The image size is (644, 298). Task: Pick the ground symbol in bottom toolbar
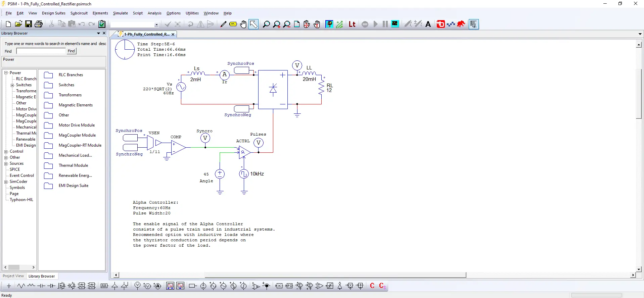[x=9, y=286]
